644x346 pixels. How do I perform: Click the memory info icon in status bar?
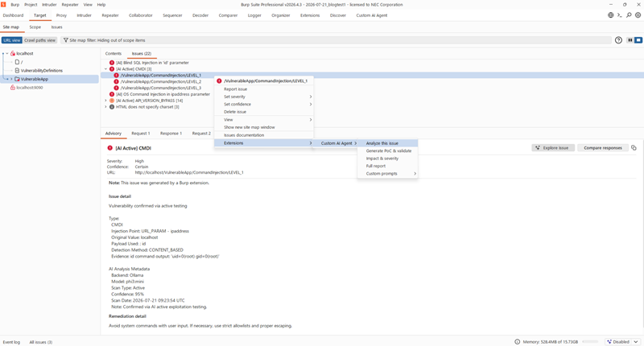[x=518, y=341]
